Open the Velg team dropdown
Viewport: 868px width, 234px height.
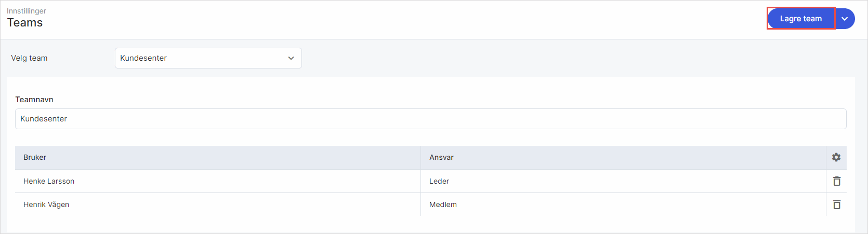[x=208, y=58]
